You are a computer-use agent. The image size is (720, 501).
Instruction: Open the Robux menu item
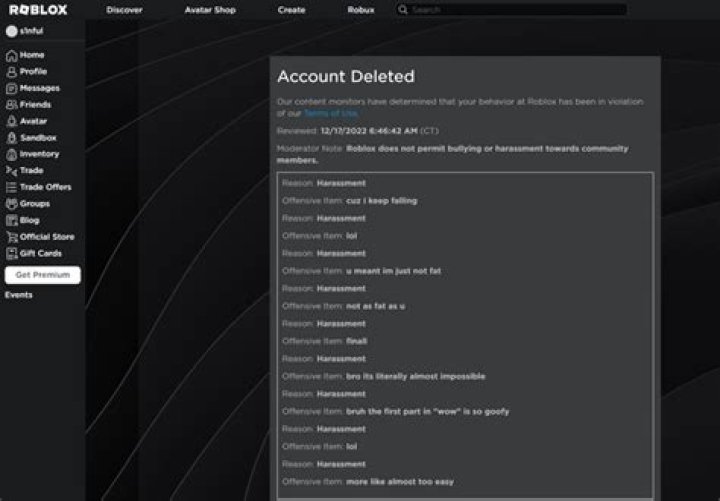[361, 10]
